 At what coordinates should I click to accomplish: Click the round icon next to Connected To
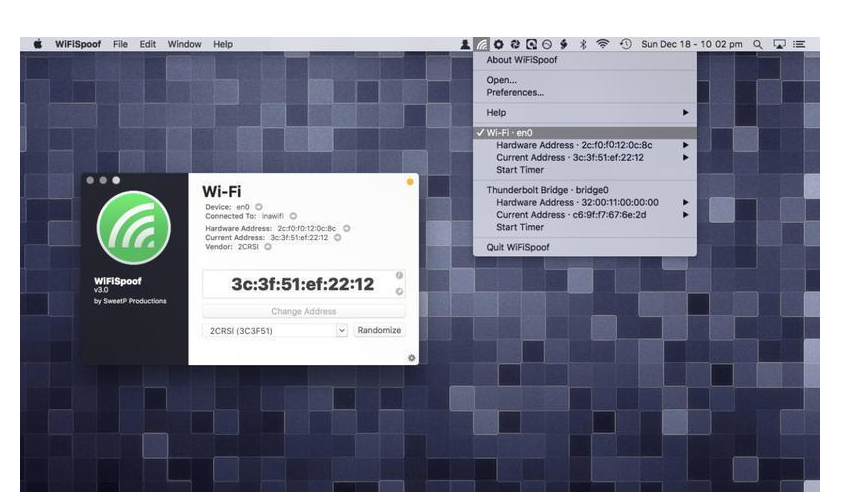point(293,216)
